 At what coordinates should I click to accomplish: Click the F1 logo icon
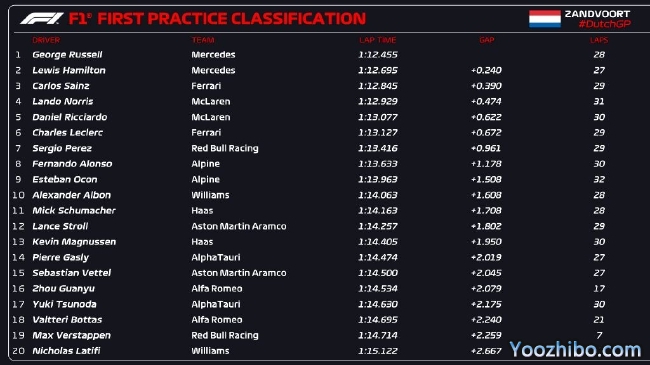pos(41,18)
